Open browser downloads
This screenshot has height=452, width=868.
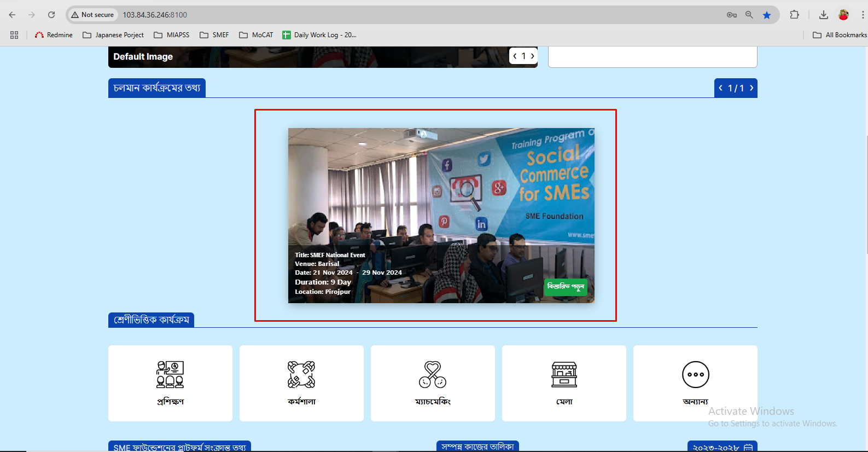pyautogui.click(x=824, y=15)
